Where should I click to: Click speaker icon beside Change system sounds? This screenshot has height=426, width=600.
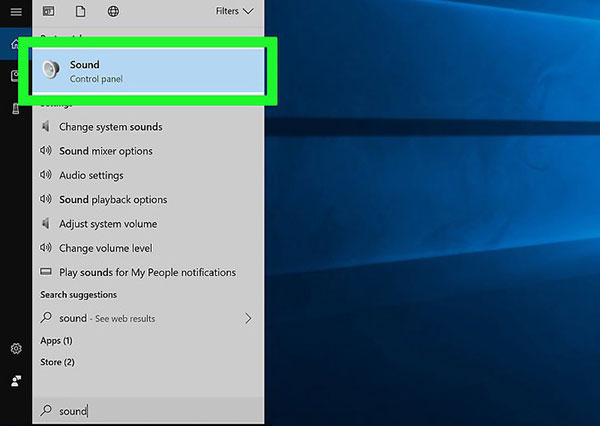pyautogui.click(x=46, y=126)
